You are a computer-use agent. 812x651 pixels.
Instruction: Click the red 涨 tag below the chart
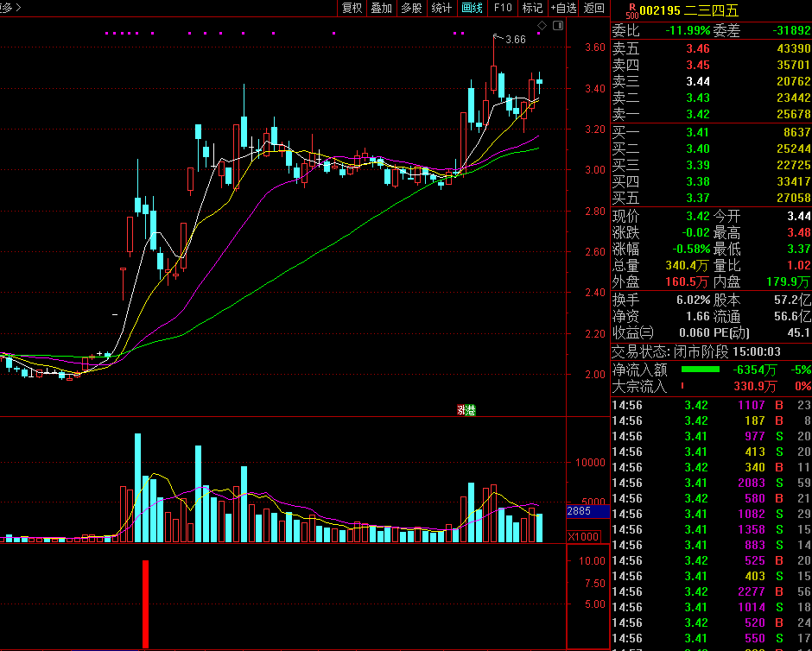point(461,410)
